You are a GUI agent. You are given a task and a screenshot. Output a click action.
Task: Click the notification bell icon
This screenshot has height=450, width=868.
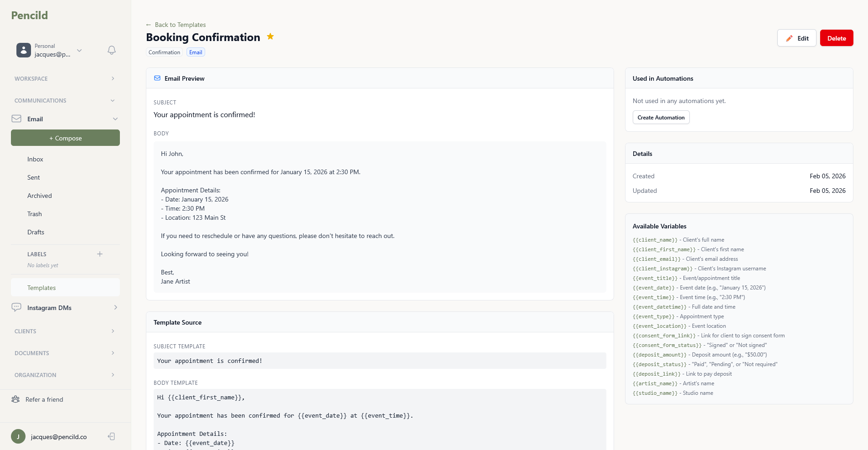coord(111,50)
